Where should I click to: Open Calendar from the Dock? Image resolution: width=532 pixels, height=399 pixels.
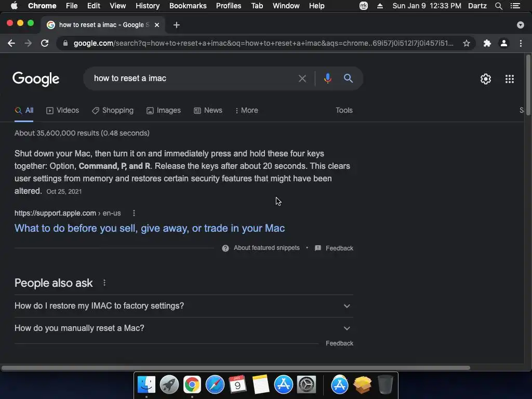pyautogui.click(x=237, y=385)
